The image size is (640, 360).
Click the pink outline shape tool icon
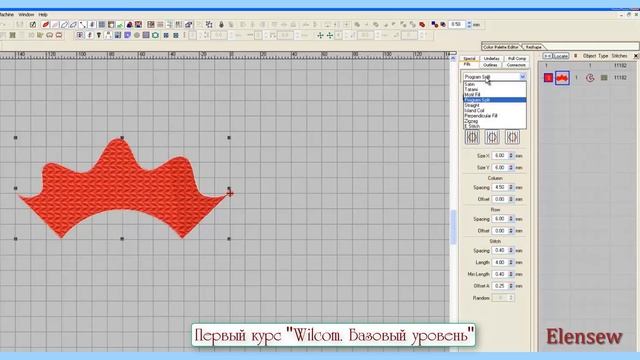[x=55, y=25]
